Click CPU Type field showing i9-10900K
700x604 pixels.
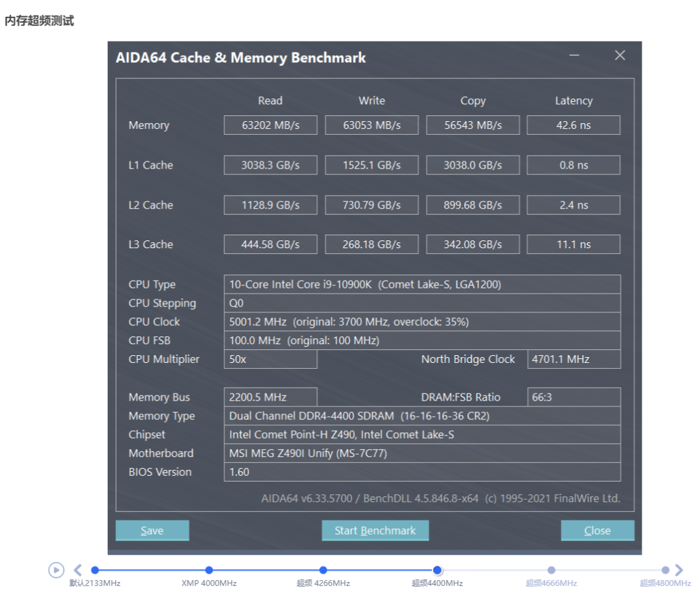coord(423,285)
